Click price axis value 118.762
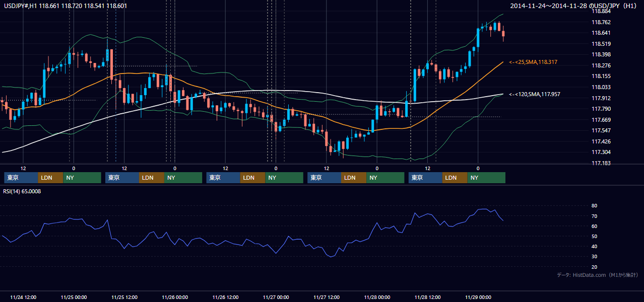Screen dimensions: 644x302 [x=601, y=22]
